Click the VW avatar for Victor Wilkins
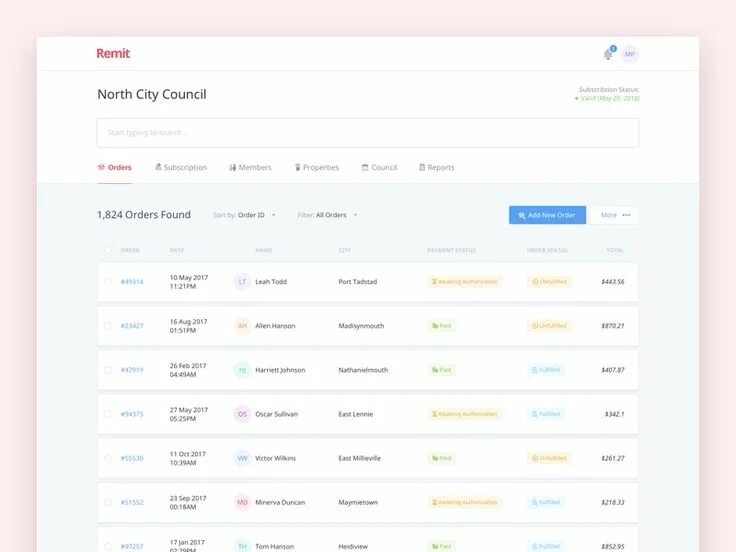 [x=242, y=458]
